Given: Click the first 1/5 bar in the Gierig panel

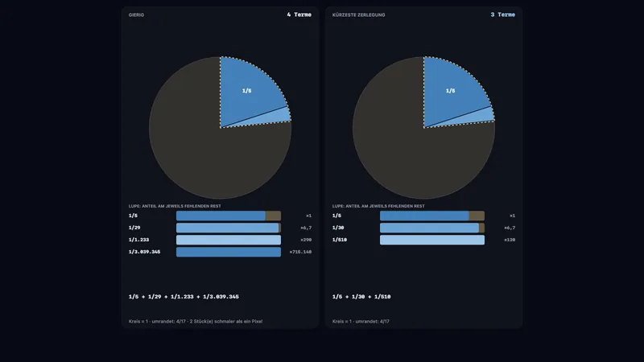Looking at the screenshot, I should click(x=229, y=216).
